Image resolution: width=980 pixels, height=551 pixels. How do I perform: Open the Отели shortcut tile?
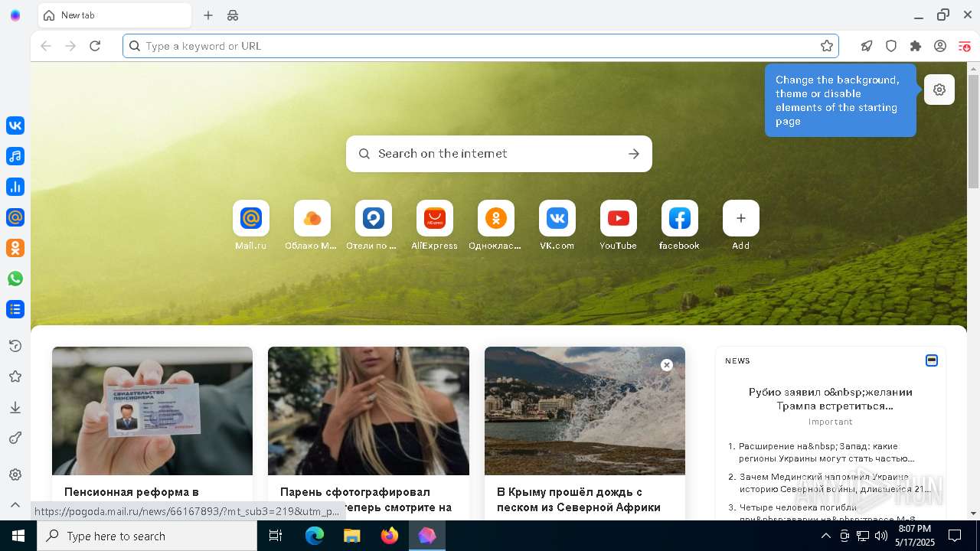coord(374,226)
